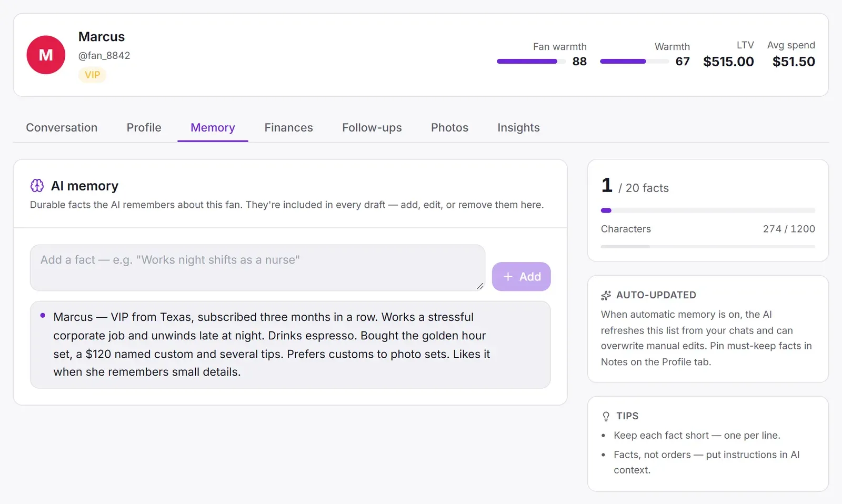Go to the Finances tab
The width and height of the screenshot is (842, 504).
tap(288, 128)
